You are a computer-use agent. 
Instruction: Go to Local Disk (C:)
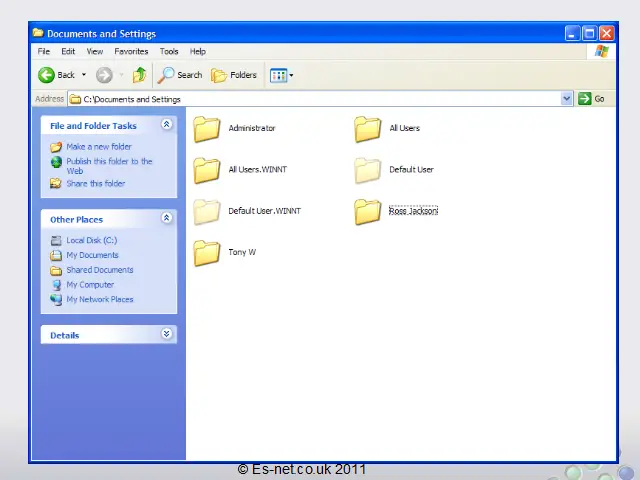pos(92,240)
